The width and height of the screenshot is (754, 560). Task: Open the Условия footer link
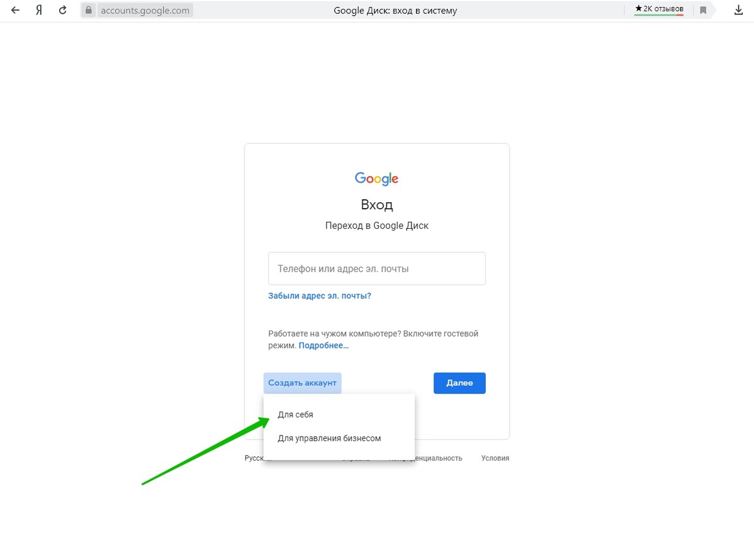pyautogui.click(x=495, y=458)
